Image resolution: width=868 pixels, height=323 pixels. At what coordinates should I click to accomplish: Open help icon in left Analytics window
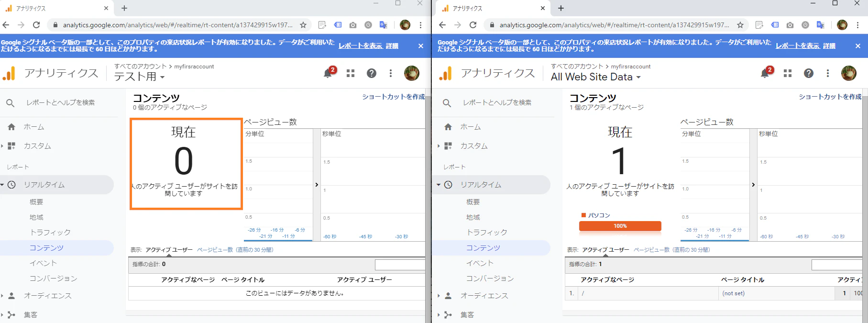click(x=372, y=73)
